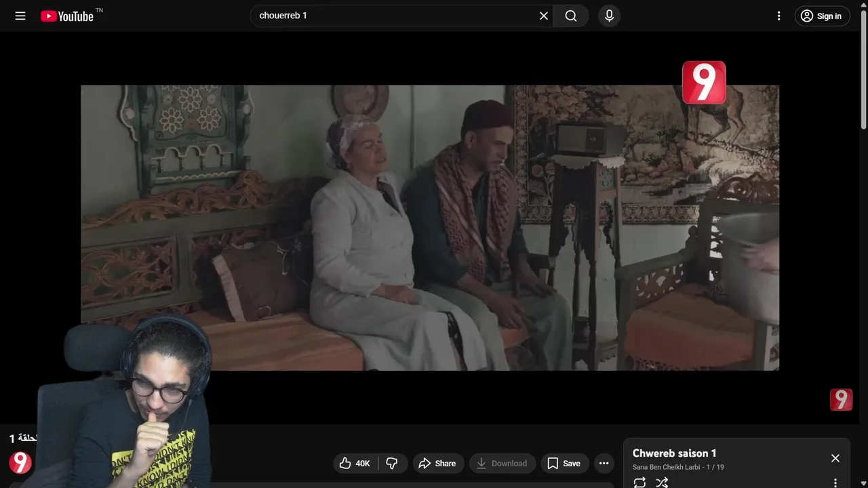Image resolution: width=868 pixels, height=488 pixels.
Task: Dislike the video with thumbs-down
Action: pyautogui.click(x=392, y=464)
